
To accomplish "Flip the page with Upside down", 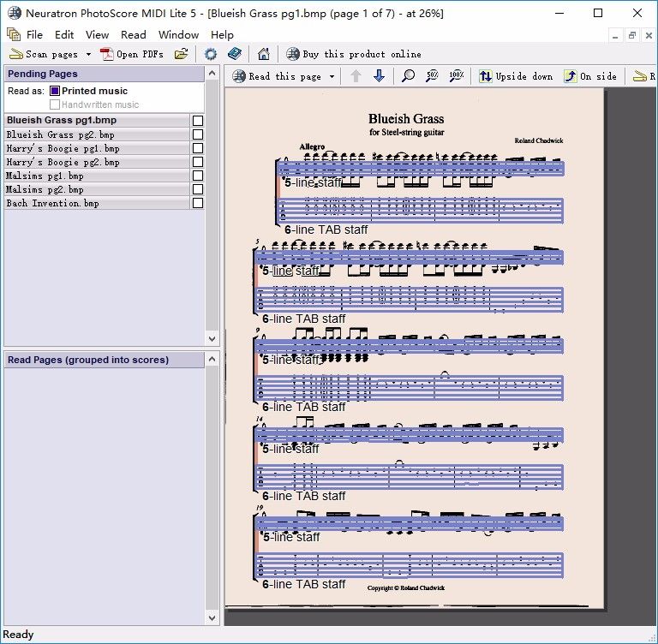I will pos(516,76).
